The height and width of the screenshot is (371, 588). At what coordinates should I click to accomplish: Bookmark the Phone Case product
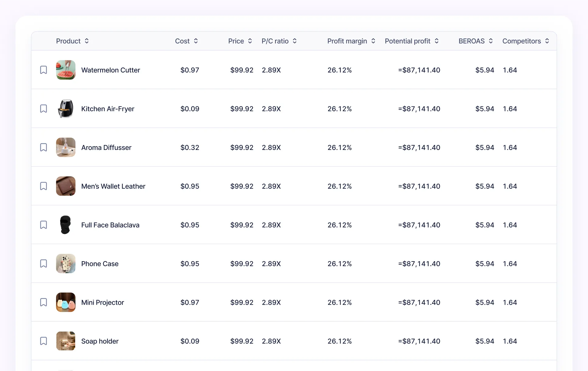coord(43,264)
